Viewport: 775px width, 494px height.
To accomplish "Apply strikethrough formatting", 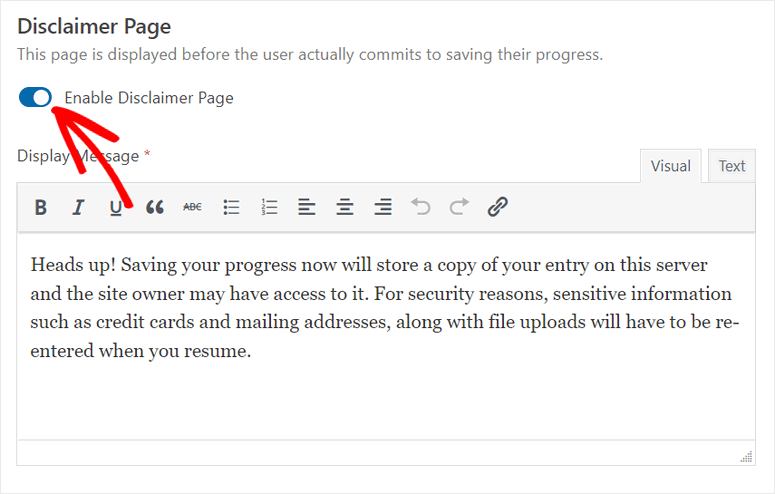I will tap(192, 207).
